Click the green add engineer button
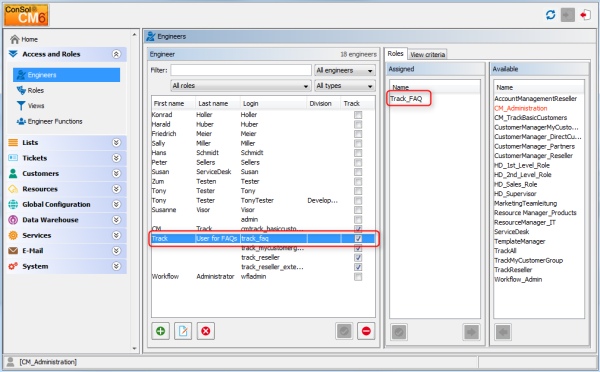 160,331
